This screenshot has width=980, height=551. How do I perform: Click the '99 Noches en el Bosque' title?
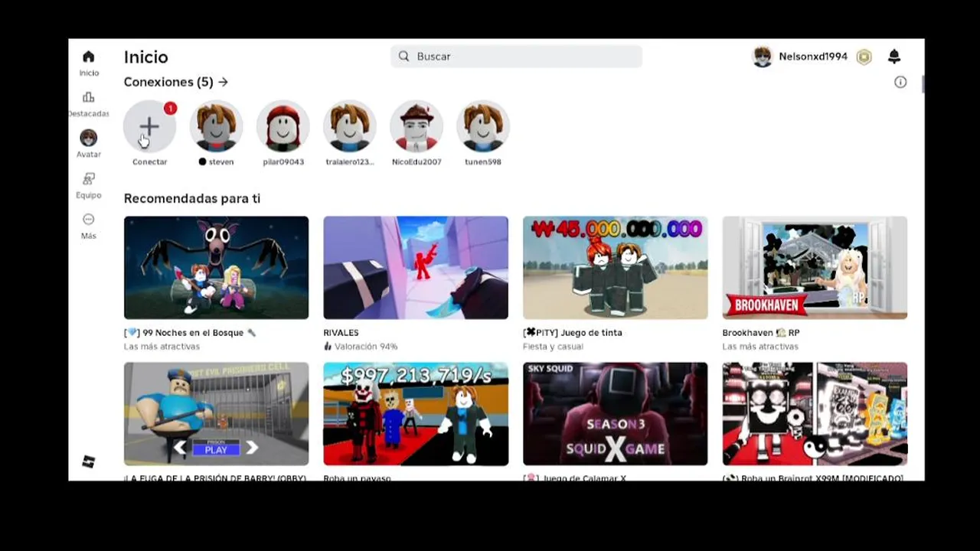point(190,333)
